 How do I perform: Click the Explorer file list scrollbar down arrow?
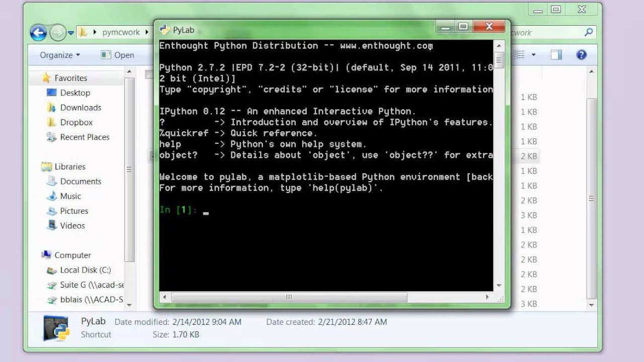coord(591,305)
